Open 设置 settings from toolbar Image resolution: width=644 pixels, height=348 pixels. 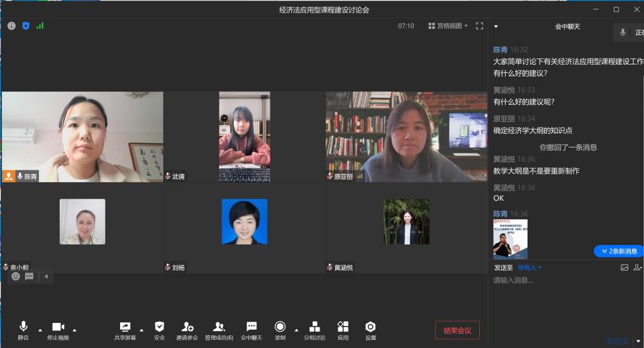pos(370,330)
